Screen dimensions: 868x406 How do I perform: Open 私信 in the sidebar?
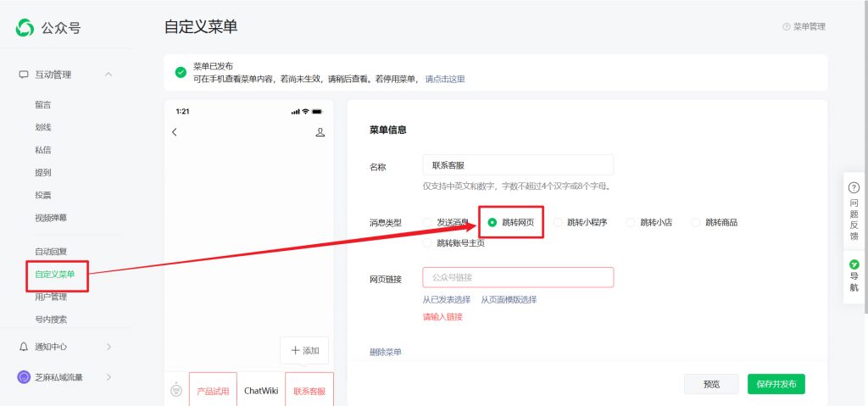42,149
